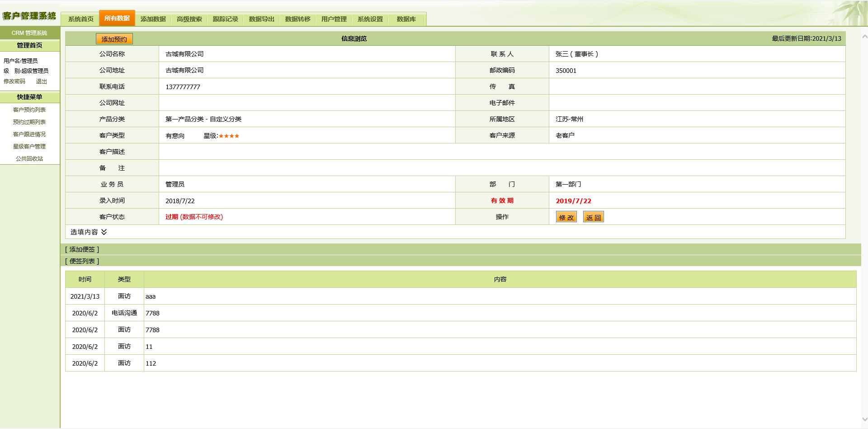Image resolution: width=868 pixels, height=429 pixels.
Task: Open 客户预约列表 in the quick menu
Action: click(29, 110)
